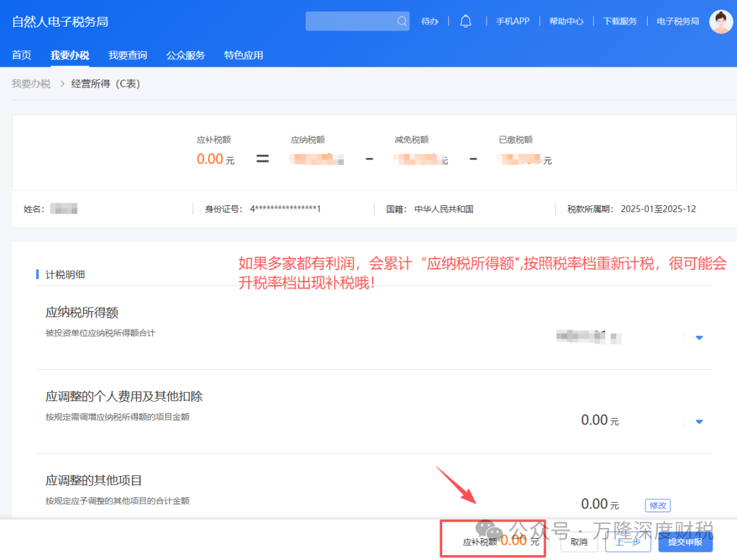The width and height of the screenshot is (737, 560).
Task: Click the 取消 cancel button
Action: [579, 542]
